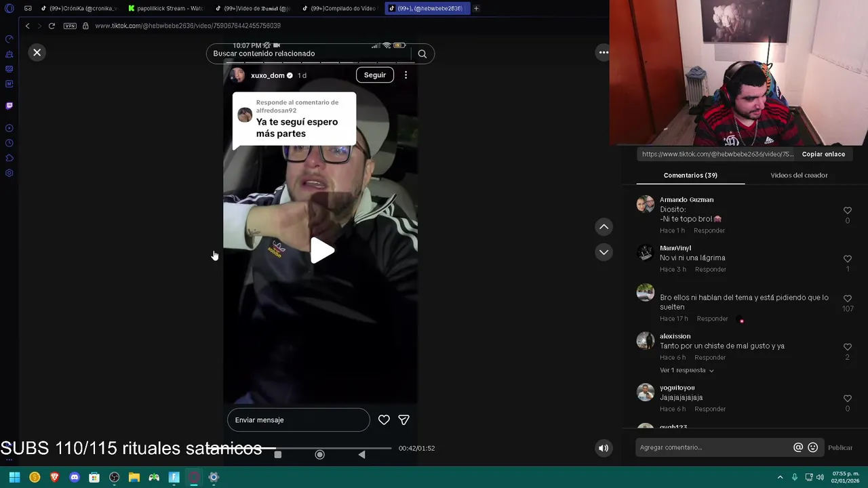Expand Ver 1 respuesta replies
Screen dimensions: 868x488
click(x=686, y=370)
